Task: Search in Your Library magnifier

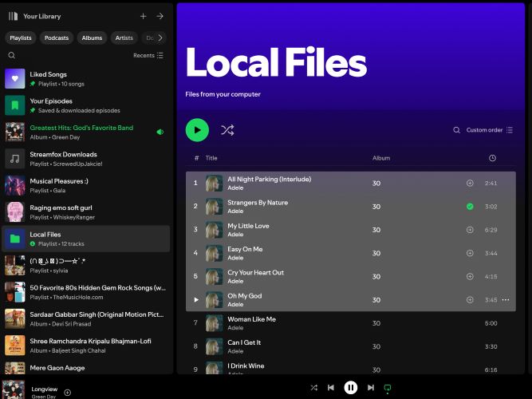Action: tap(11, 55)
